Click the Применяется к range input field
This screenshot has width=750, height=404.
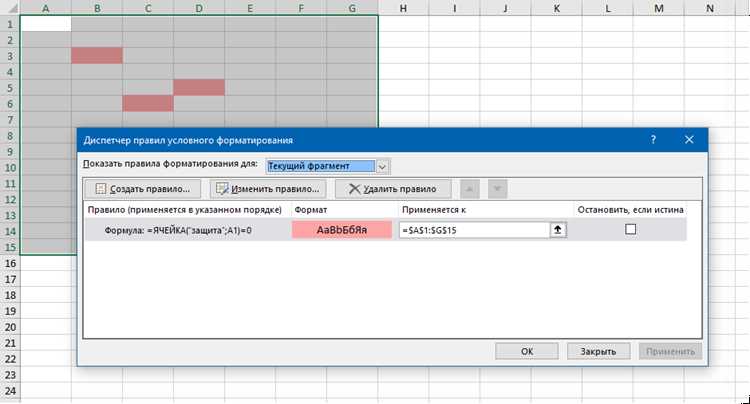(x=474, y=230)
